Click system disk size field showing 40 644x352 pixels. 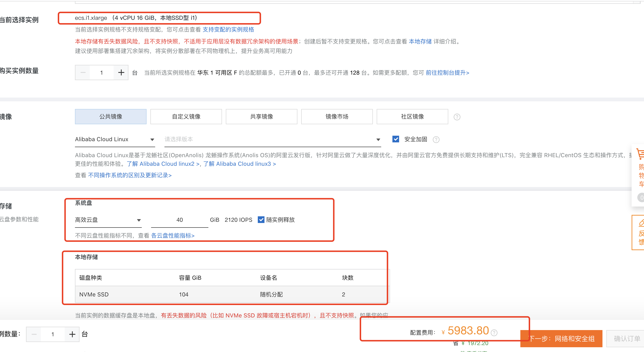pos(179,220)
